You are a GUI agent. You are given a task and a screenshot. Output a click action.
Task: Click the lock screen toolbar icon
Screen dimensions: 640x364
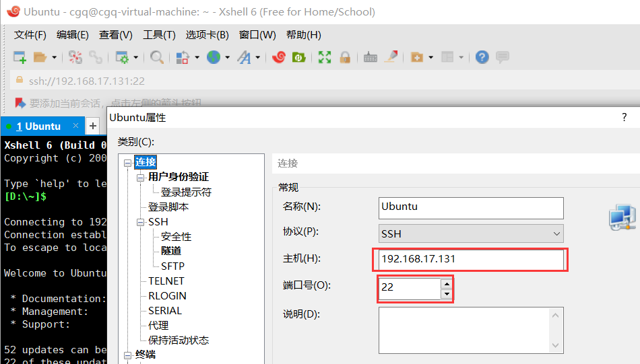345,57
